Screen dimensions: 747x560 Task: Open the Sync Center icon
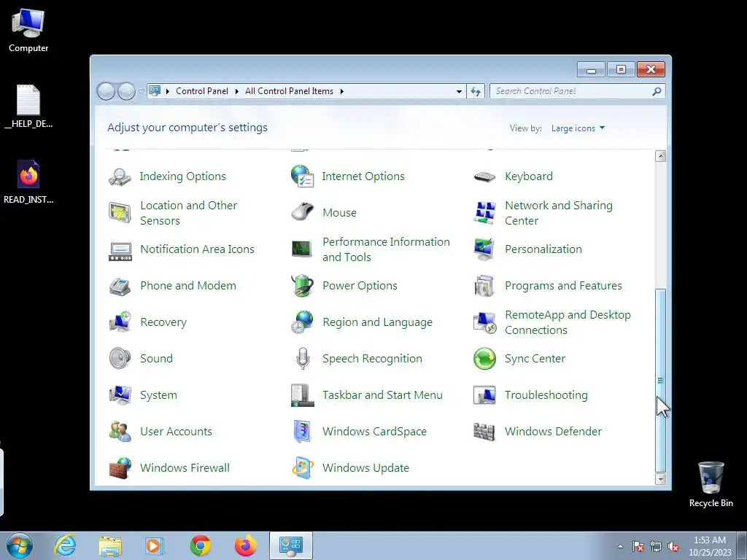[484, 359]
